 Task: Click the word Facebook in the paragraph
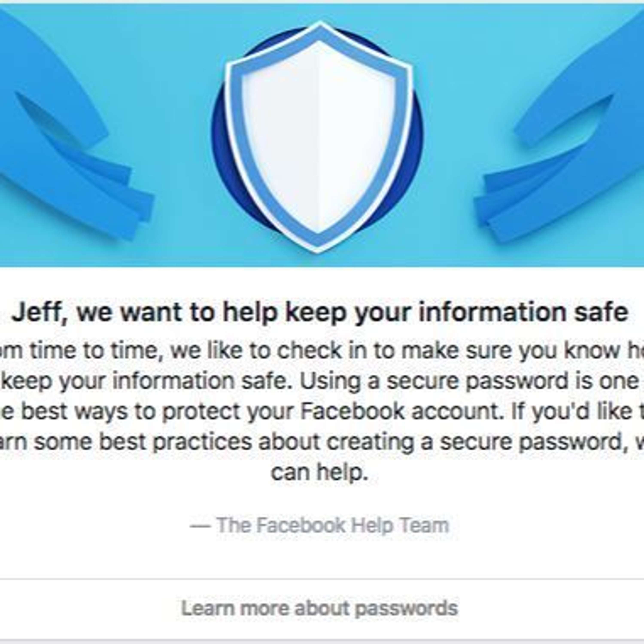click(352, 411)
